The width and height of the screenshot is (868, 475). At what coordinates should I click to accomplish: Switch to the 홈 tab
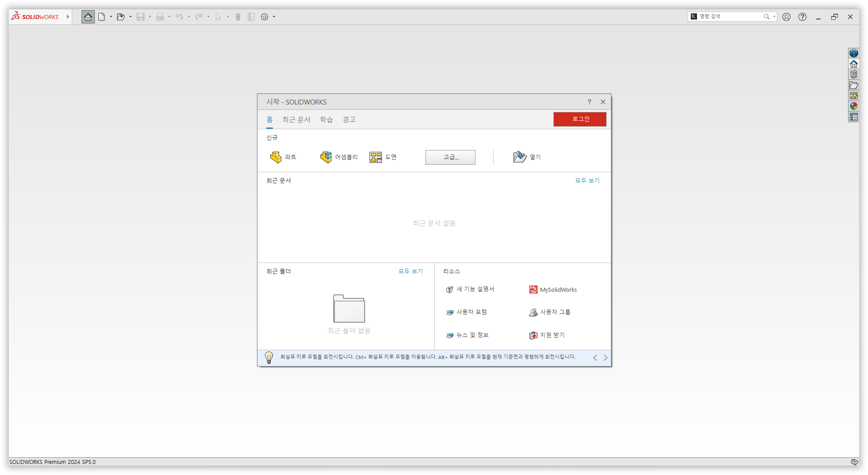click(269, 120)
